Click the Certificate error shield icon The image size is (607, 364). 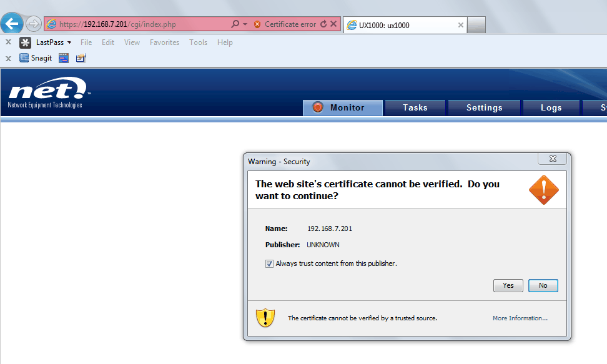(x=257, y=24)
